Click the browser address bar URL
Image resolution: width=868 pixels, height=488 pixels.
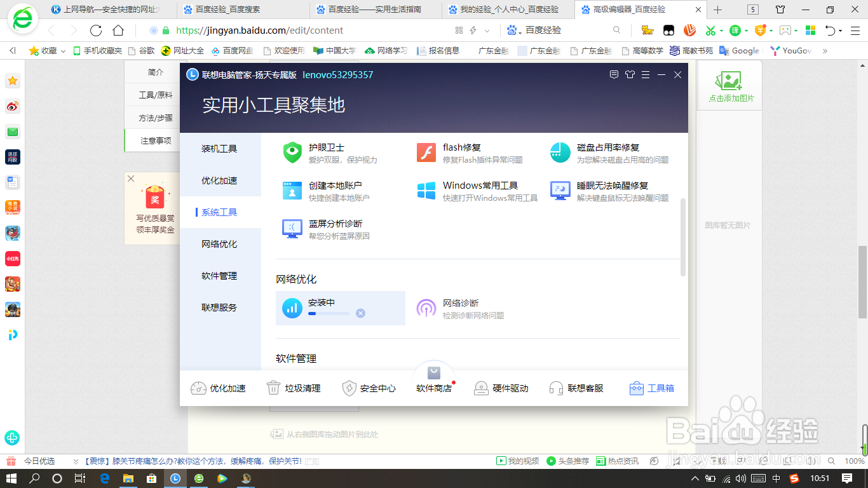[259, 30]
